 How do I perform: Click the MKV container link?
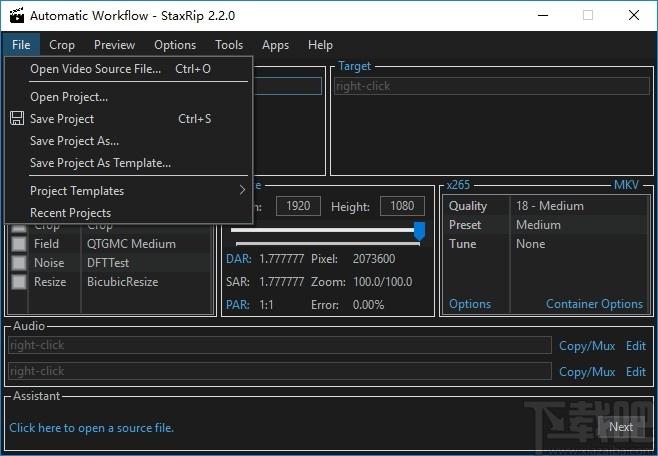tap(626, 185)
